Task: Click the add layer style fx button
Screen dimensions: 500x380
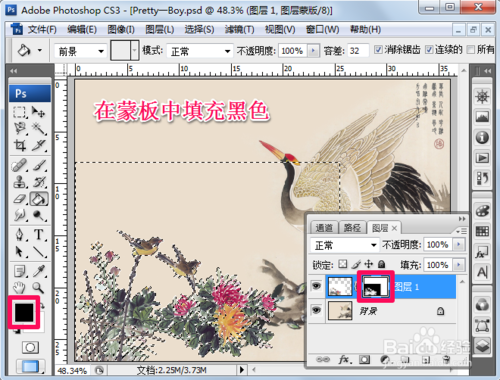Action: tap(344, 360)
